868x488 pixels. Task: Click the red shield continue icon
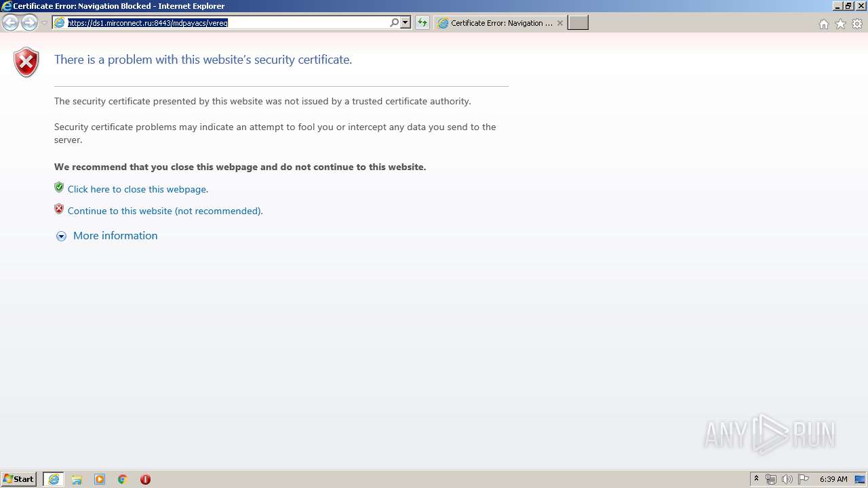[59, 209]
